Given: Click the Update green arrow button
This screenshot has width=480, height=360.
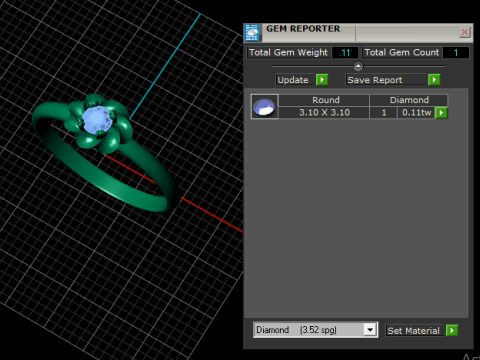Looking at the screenshot, I should point(322,80).
